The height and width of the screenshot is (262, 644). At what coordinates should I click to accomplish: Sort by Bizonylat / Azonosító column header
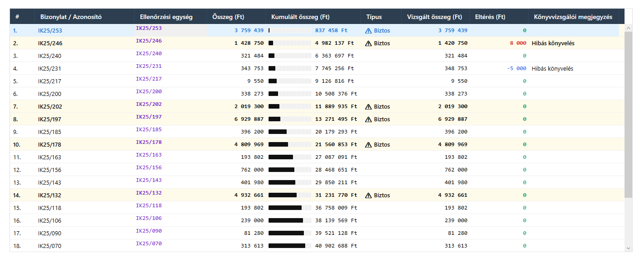pos(71,17)
